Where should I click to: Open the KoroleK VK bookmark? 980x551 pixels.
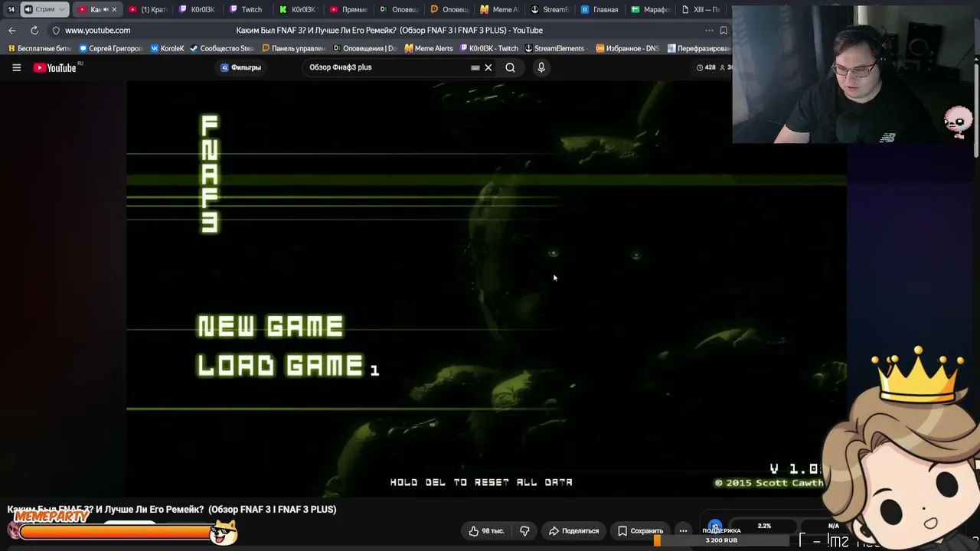168,48
